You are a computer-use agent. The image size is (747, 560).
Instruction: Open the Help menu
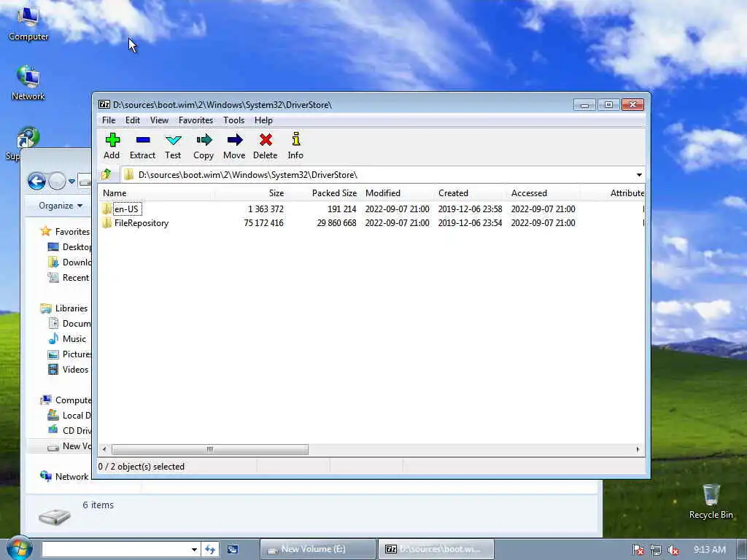point(263,120)
